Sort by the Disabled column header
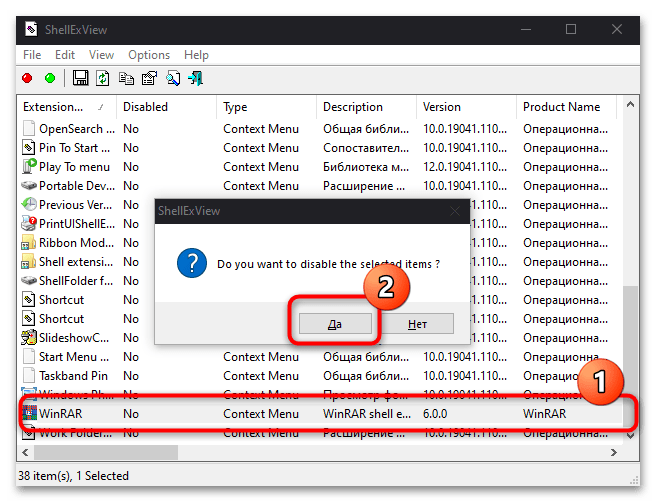The image size is (656, 502). tap(167, 107)
